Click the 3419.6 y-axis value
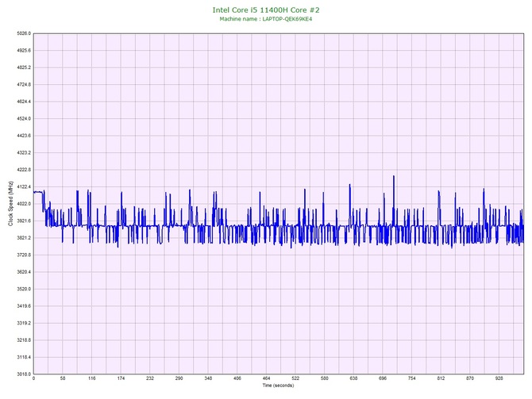This screenshot has height=399, width=532. [x=24, y=306]
